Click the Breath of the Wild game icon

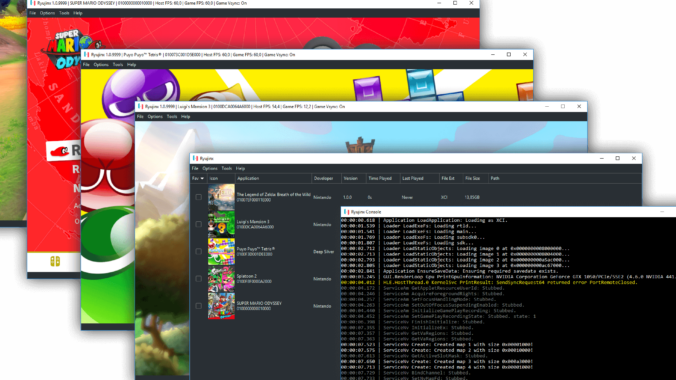221,197
